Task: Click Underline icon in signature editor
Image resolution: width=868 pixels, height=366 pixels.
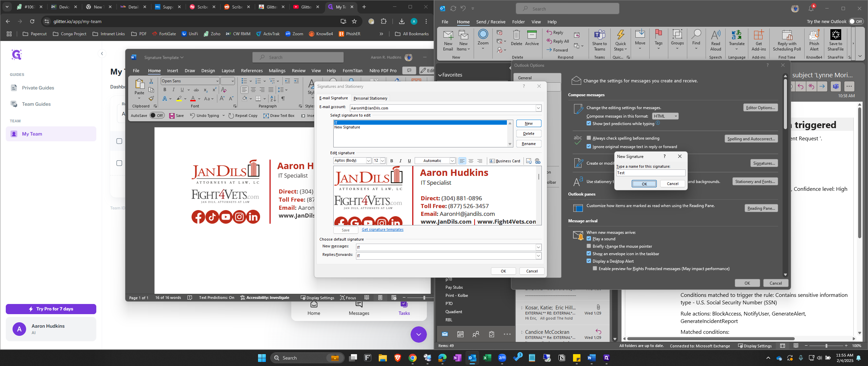Action: (409, 161)
